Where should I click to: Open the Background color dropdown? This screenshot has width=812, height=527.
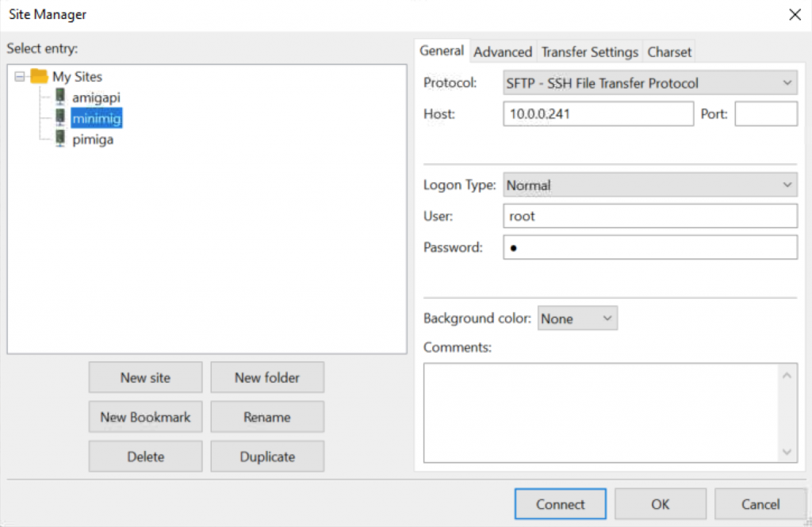click(577, 319)
